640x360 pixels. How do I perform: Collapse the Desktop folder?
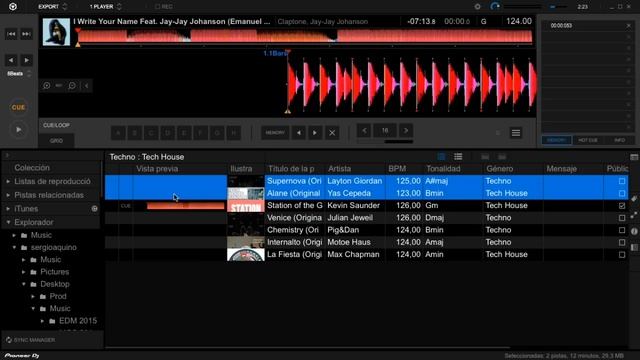pos(24,284)
